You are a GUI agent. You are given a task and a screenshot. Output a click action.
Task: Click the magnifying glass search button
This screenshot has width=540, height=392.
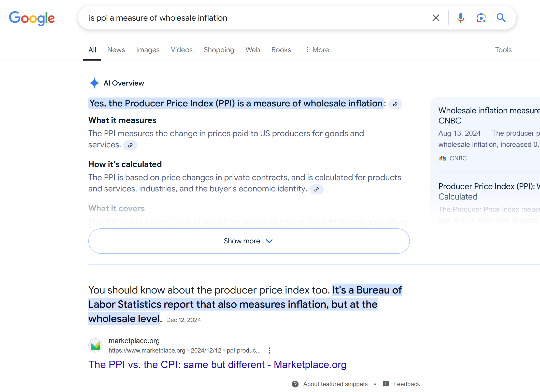tap(501, 18)
